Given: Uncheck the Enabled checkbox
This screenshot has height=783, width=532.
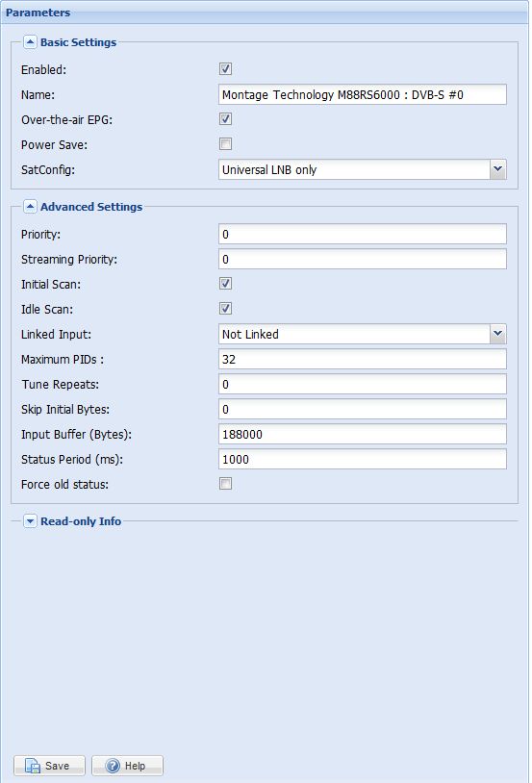Looking at the screenshot, I should pos(225,69).
